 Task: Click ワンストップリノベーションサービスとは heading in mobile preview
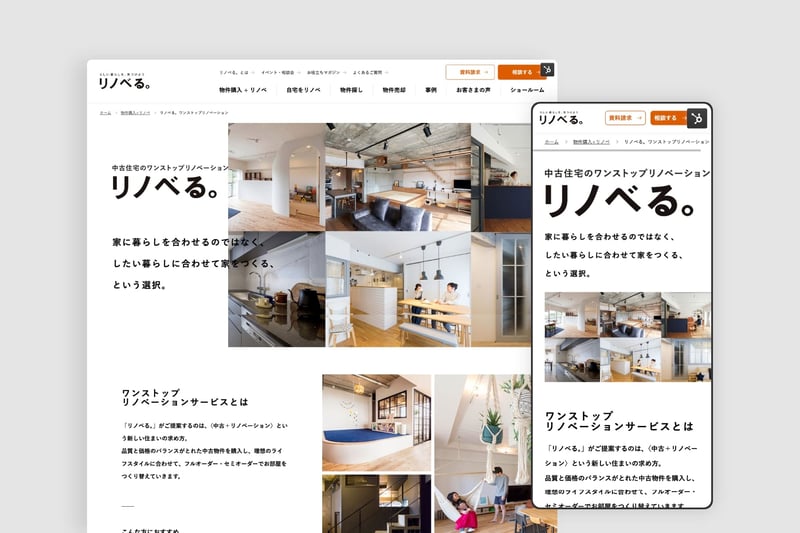click(x=619, y=421)
